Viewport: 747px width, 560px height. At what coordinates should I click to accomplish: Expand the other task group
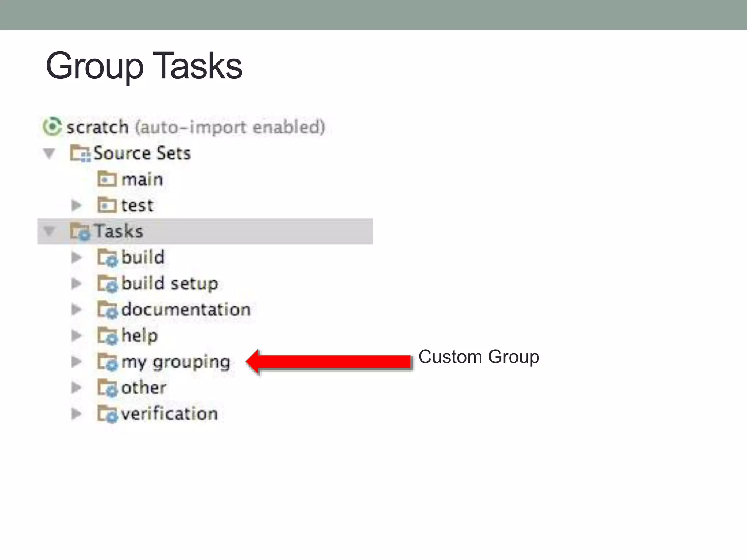tap(76, 388)
